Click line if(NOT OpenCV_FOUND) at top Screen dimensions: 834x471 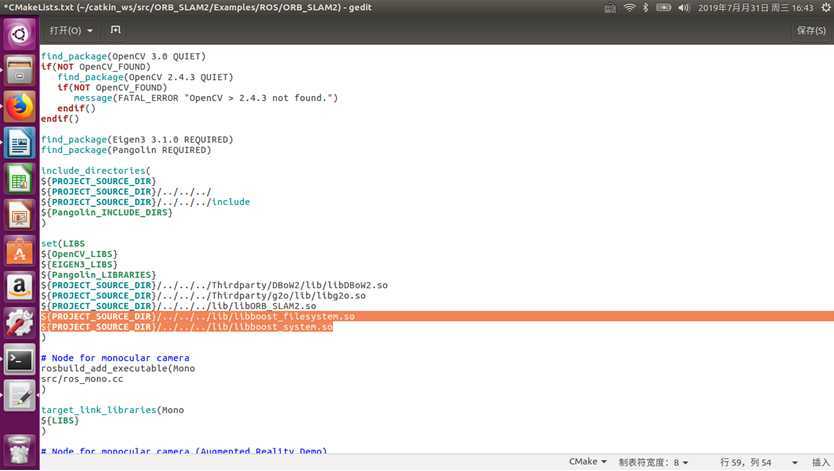pos(96,67)
